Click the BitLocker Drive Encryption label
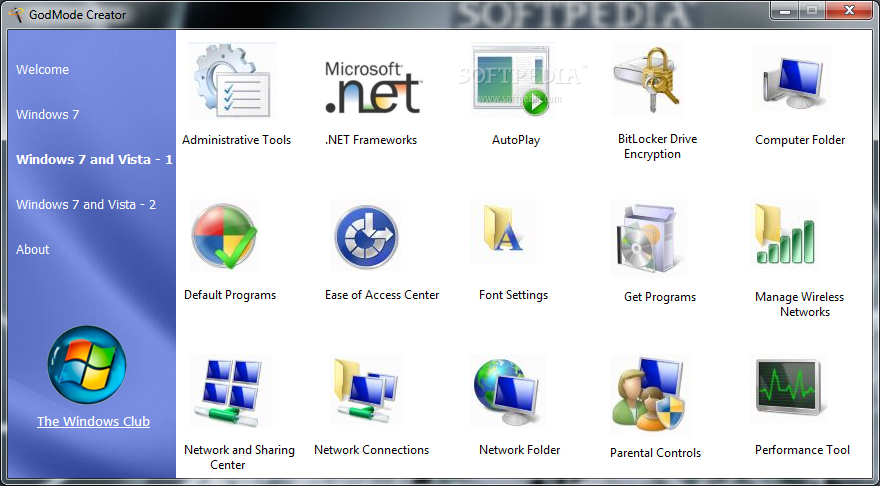Viewport: 880px width, 486px height. coord(657,146)
